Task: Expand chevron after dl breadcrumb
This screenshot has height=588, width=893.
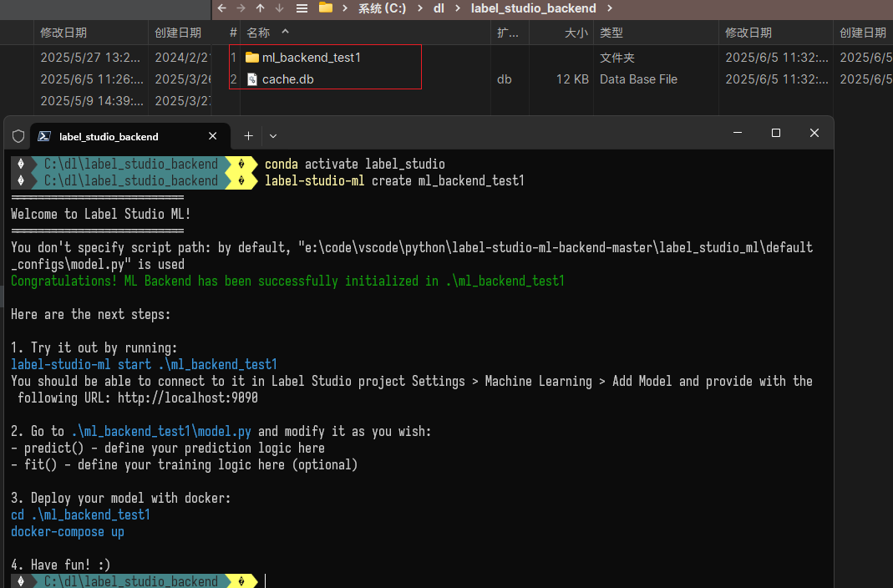Action: [x=457, y=8]
